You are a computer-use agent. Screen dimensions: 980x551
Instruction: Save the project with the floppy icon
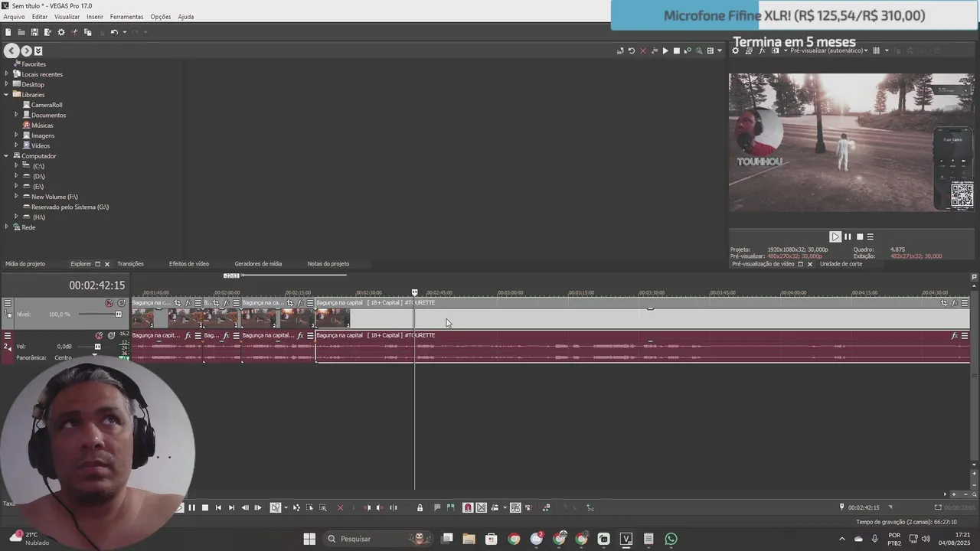point(34,32)
